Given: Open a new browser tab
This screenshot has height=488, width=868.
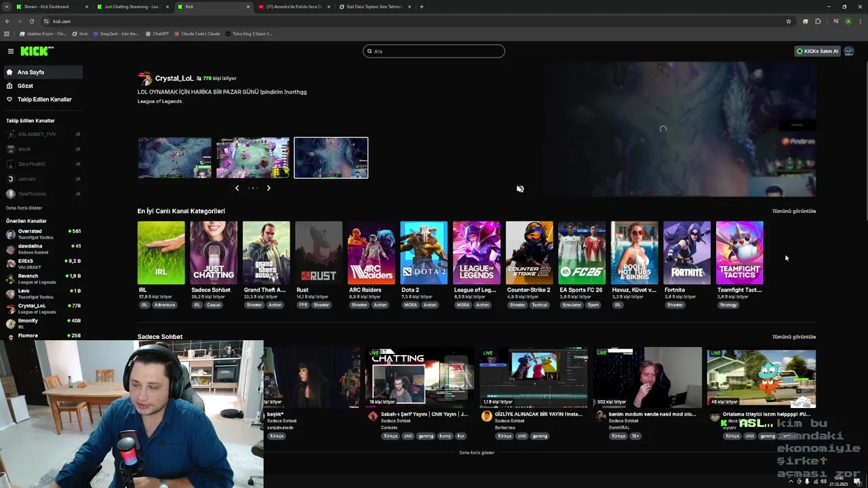Looking at the screenshot, I should (x=422, y=7).
